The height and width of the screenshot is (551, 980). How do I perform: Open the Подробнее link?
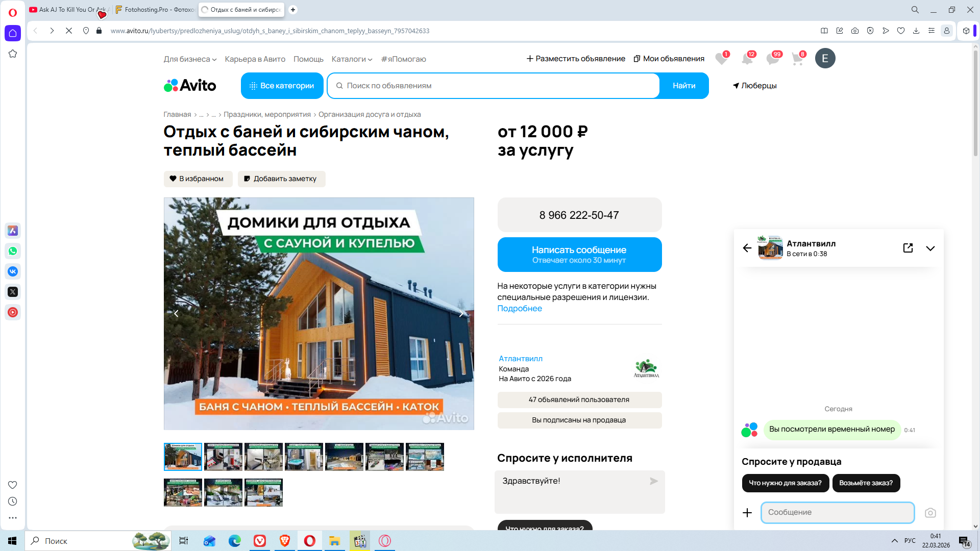coord(519,308)
